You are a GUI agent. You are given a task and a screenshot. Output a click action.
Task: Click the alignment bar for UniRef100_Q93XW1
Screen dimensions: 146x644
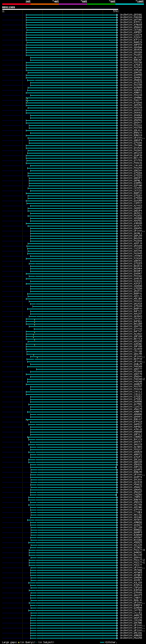click(72, 15)
